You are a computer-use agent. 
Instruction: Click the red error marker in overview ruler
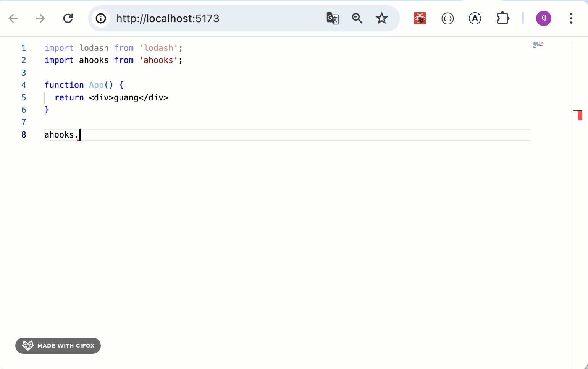tap(580, 115)
